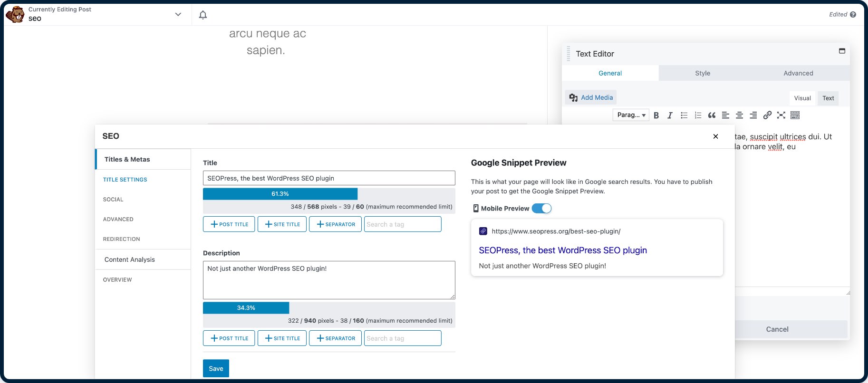Click the Text Editor content resize handle
The height and width of the screenshot is (383, 868).
pos(848,293)
